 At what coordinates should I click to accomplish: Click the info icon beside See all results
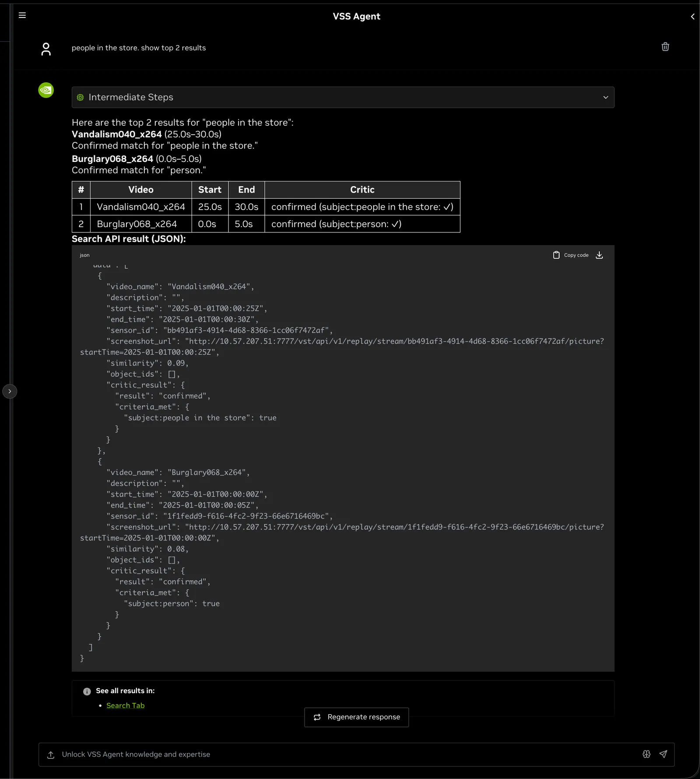click(x=87, y=691)
